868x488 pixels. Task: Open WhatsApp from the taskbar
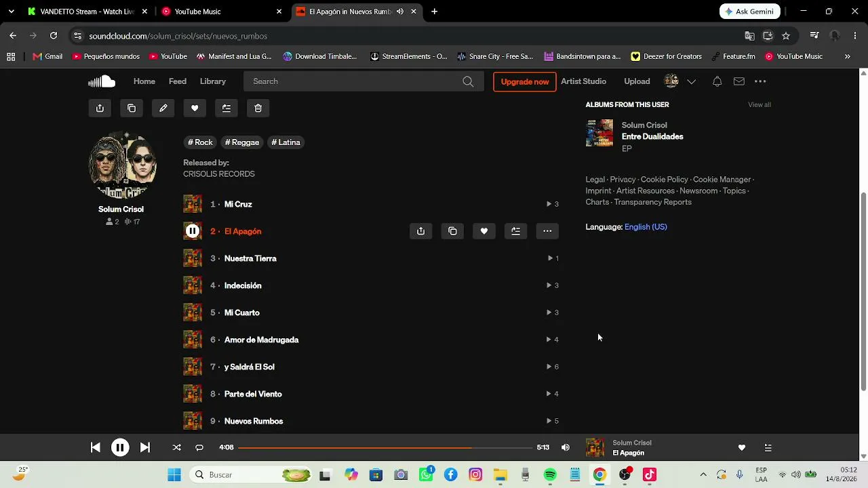(x=426, y=474)
